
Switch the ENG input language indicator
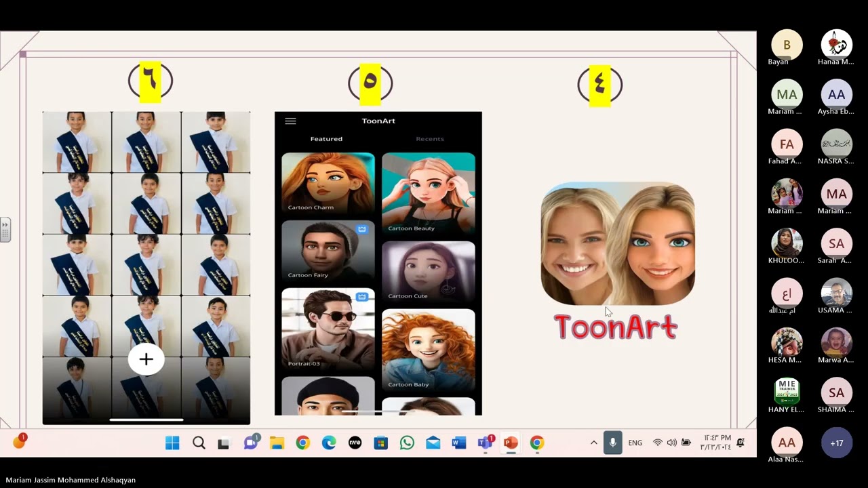tap(635, 443)
